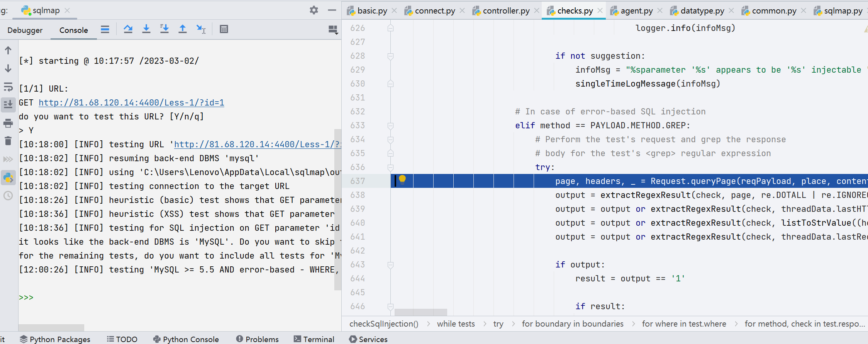Click 'for where in test.where' breadcrumb
Screen dimensions: 868x344
[x=684, y=324]
